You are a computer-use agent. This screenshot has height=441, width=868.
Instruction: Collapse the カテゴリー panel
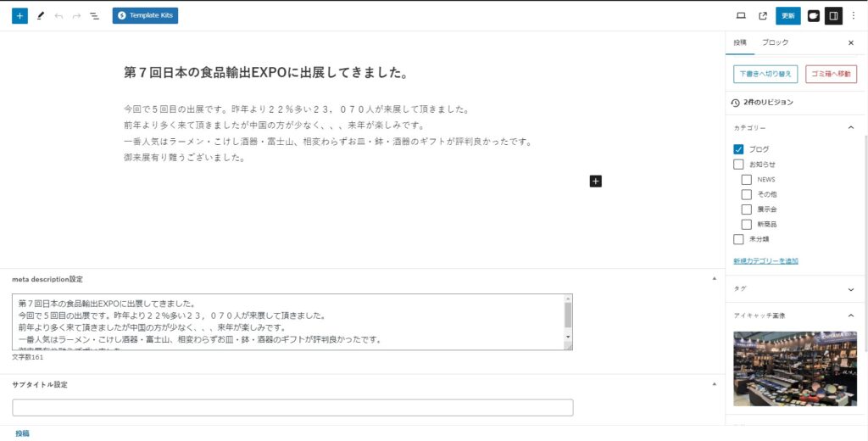coord(850,127)
